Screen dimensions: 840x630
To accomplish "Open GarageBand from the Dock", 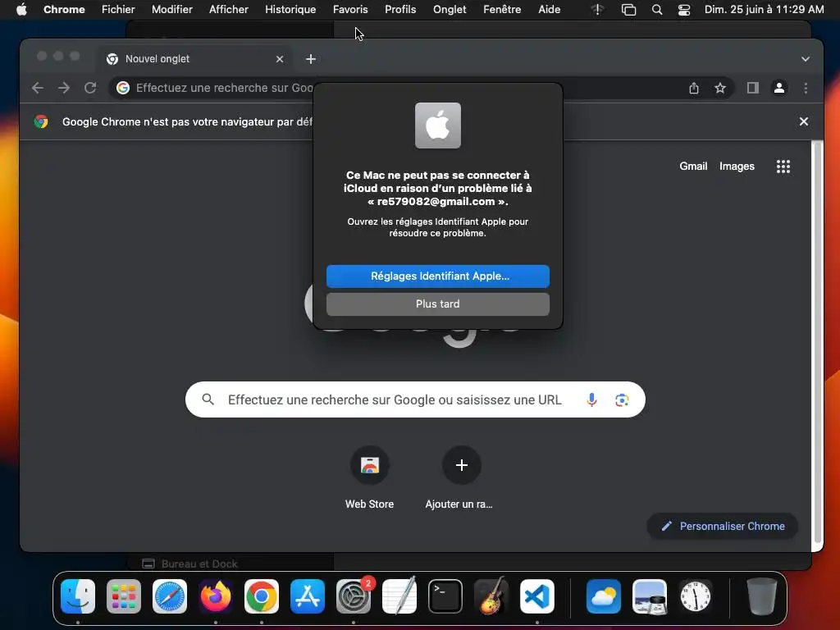I will click(x=491, y=596).
